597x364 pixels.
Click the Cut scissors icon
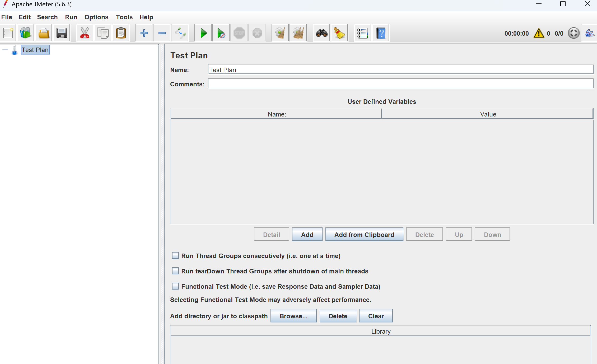(x=85, y=33)
